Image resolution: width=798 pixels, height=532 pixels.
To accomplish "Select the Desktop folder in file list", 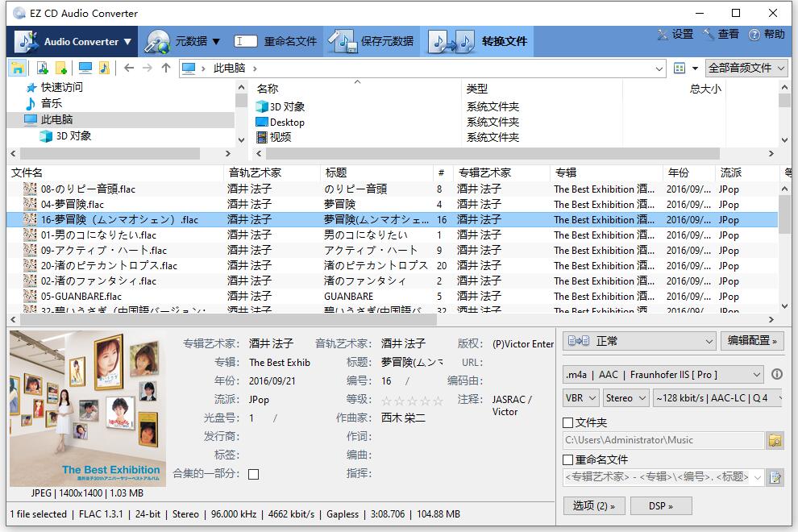I will tap(287, 123).
